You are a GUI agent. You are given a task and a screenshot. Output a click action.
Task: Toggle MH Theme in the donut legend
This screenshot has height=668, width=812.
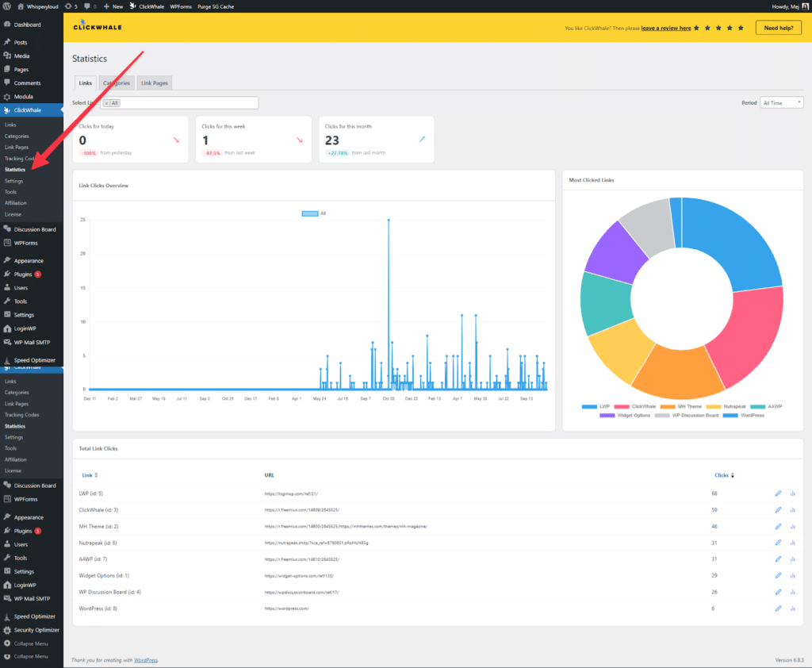[681, 407]
